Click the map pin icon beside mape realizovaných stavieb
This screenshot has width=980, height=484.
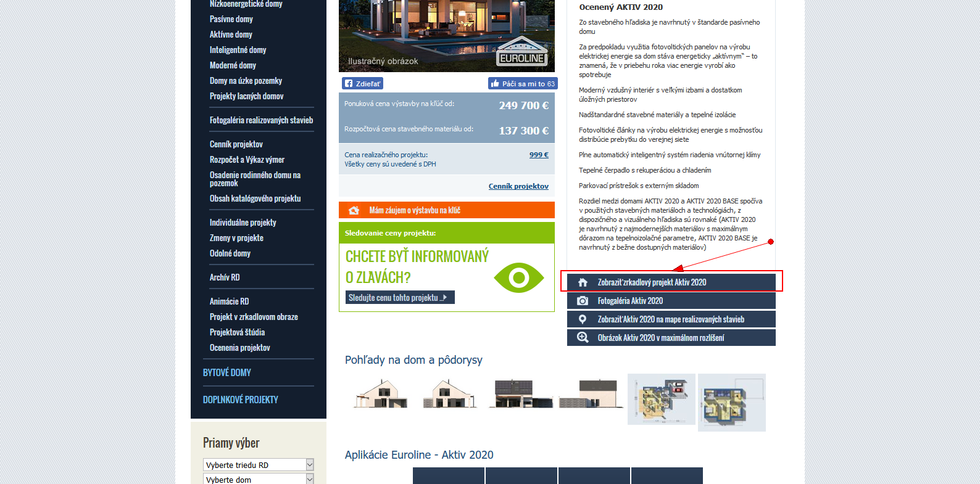(x=583, y=319)
